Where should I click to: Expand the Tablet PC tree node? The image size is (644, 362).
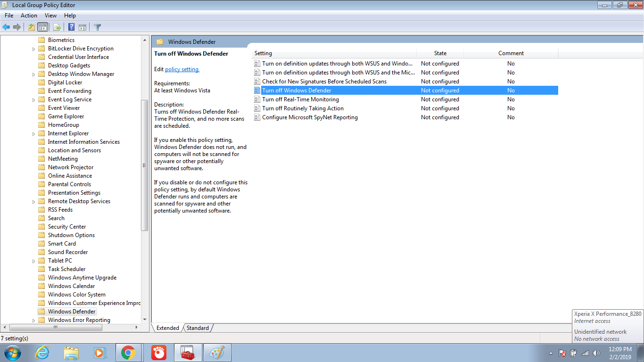click(x=34, y=261)
